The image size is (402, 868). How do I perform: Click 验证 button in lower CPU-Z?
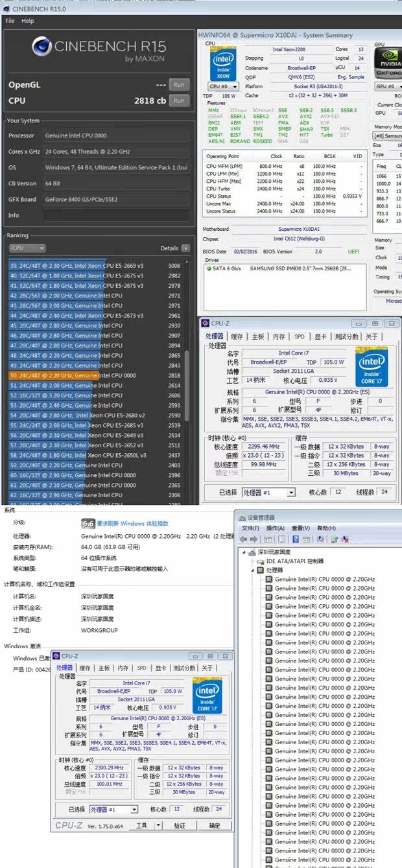(180, 825)
